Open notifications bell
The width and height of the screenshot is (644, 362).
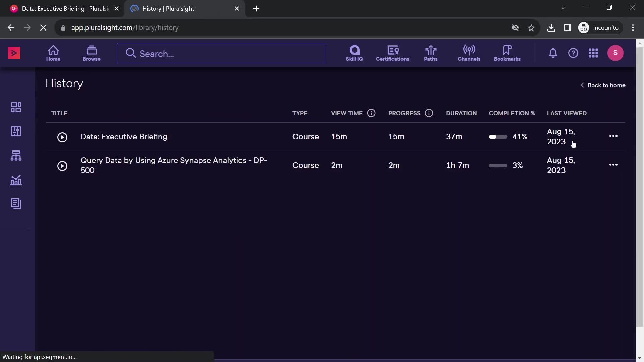click(x=553, y=53)
